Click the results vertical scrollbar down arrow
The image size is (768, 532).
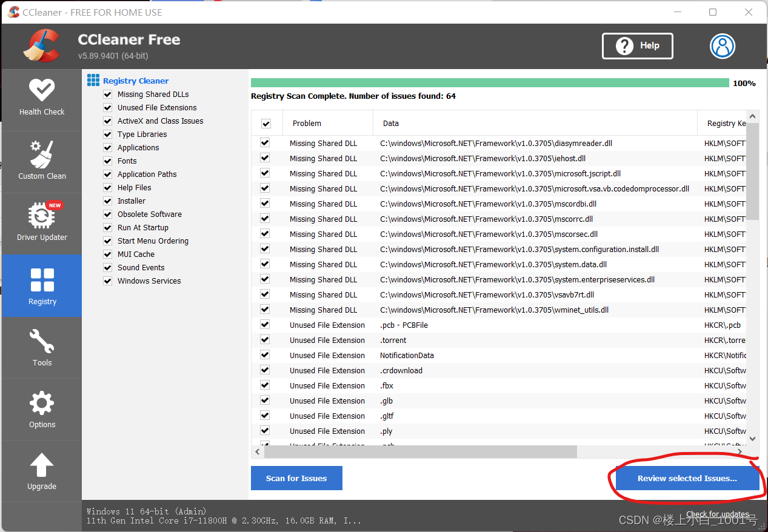(753, 439)
